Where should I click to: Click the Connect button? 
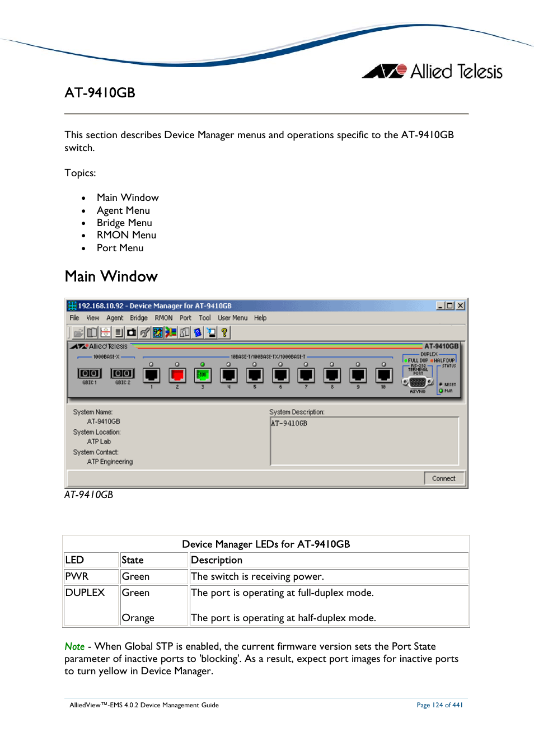coord(444,478)
